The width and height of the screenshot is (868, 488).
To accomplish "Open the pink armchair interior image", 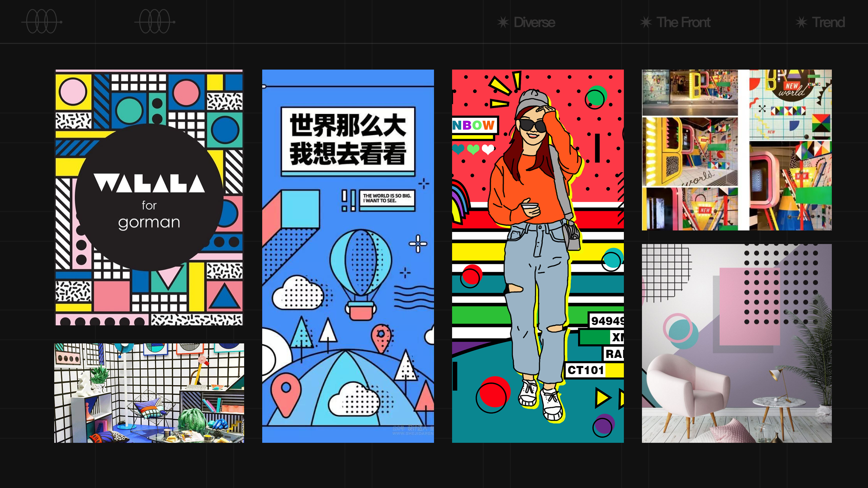I will point(737,343).
